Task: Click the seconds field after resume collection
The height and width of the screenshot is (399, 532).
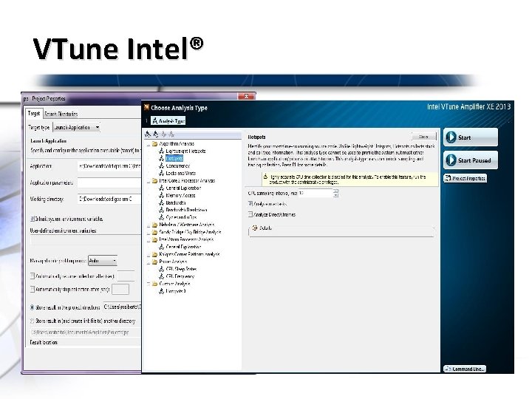Action: (126, 276)
